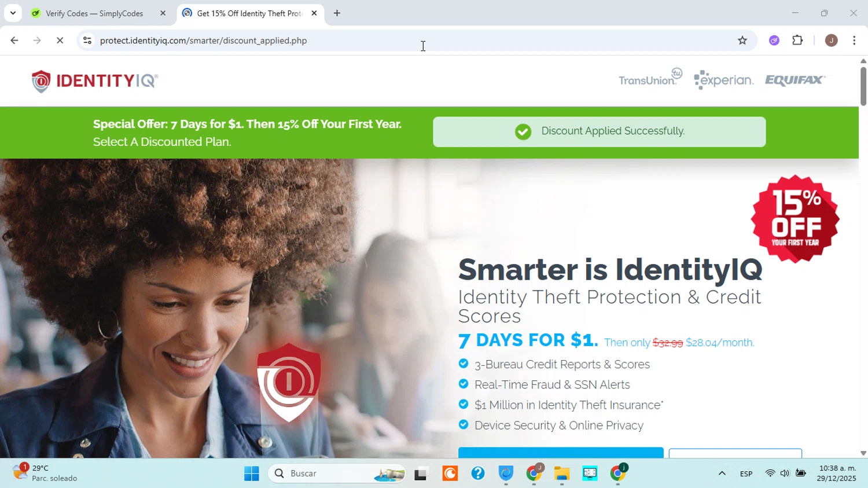Viewport: 868px width, 488px height.
Task: Open the Chrome profile avatar J
Action: 832,41
